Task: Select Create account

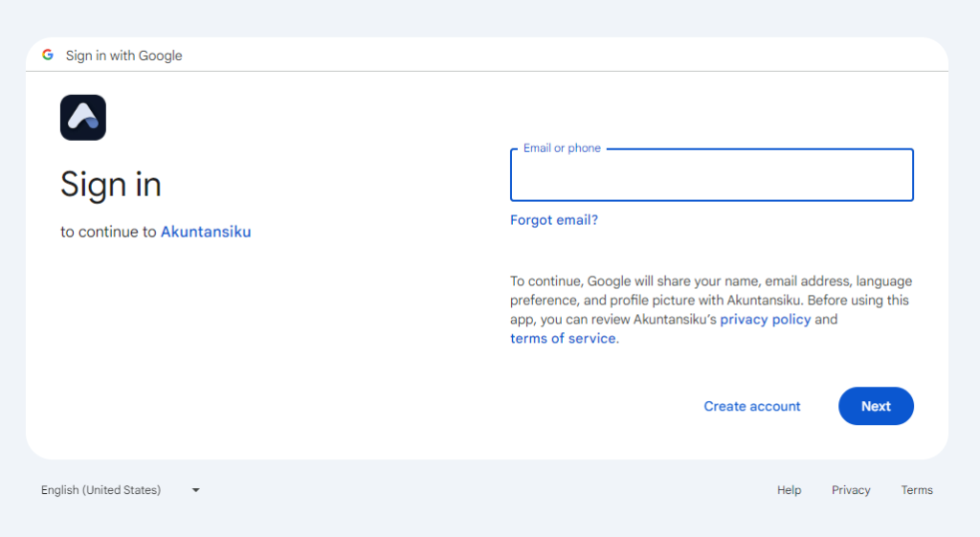Action: [x=752, y=407]
